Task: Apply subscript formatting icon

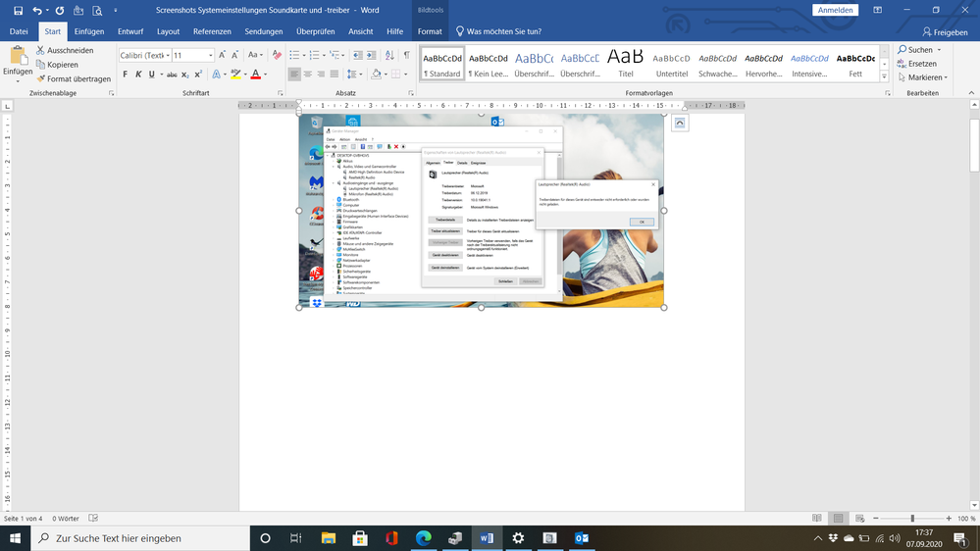Action: tap(186, 75)
